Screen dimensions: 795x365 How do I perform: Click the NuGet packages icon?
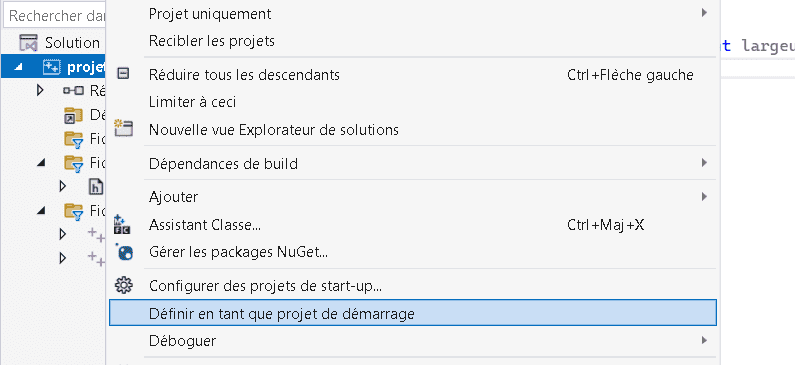coord(124,251)
